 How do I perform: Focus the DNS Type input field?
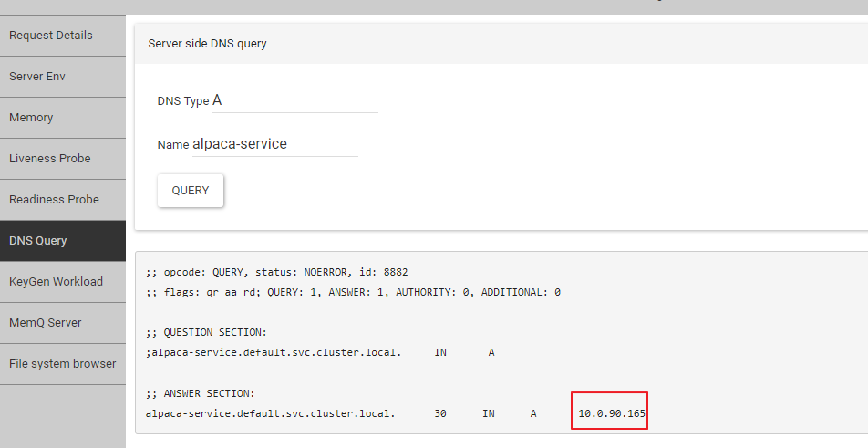click(x=295, y=100)
